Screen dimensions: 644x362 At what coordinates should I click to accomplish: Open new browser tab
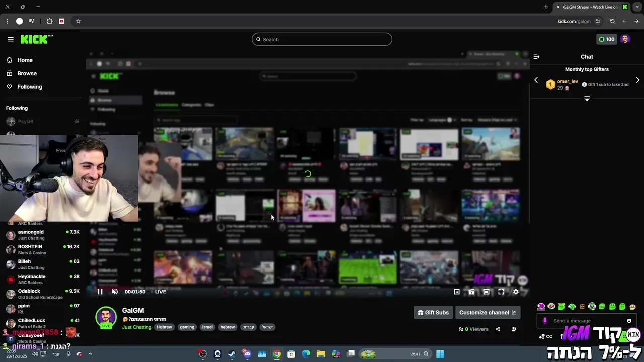(546, 7)
